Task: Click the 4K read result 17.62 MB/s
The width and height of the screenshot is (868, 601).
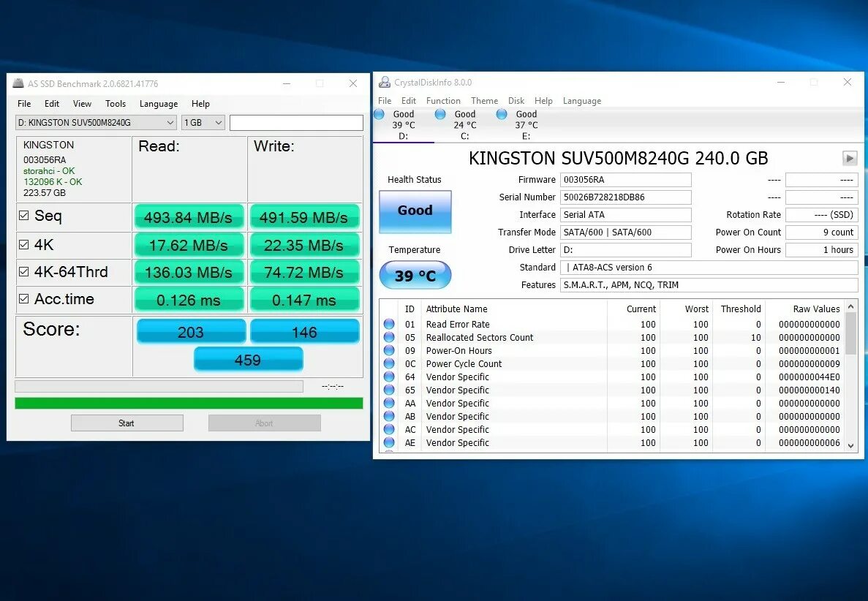Action: click(x=188, y=245)
